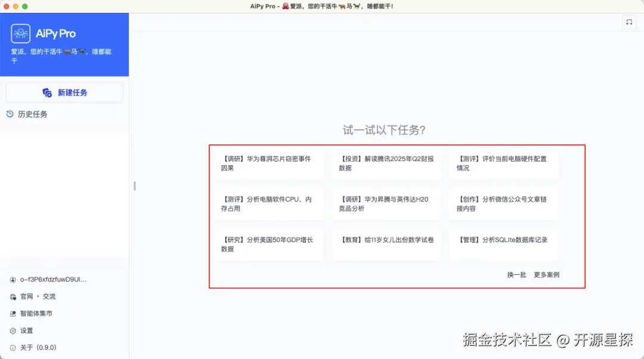Click the info icon beside 关于 (0.9.0)

coord(13,347)
